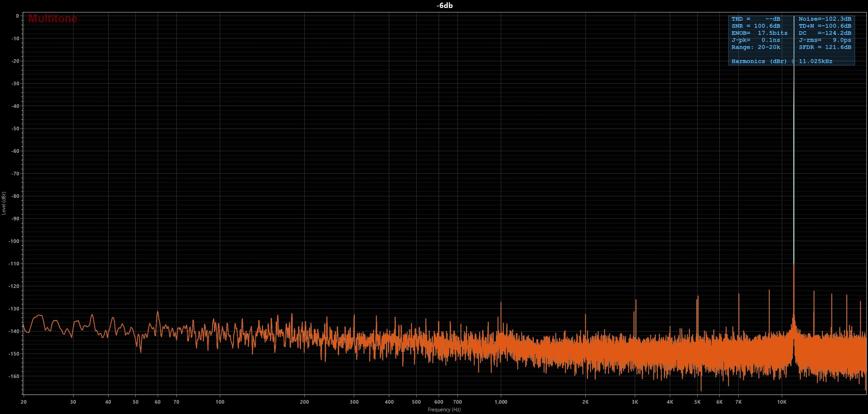Select the "-20" level axis tick
The width and height of the screenshot is (868, 414).
coord(15,61)
